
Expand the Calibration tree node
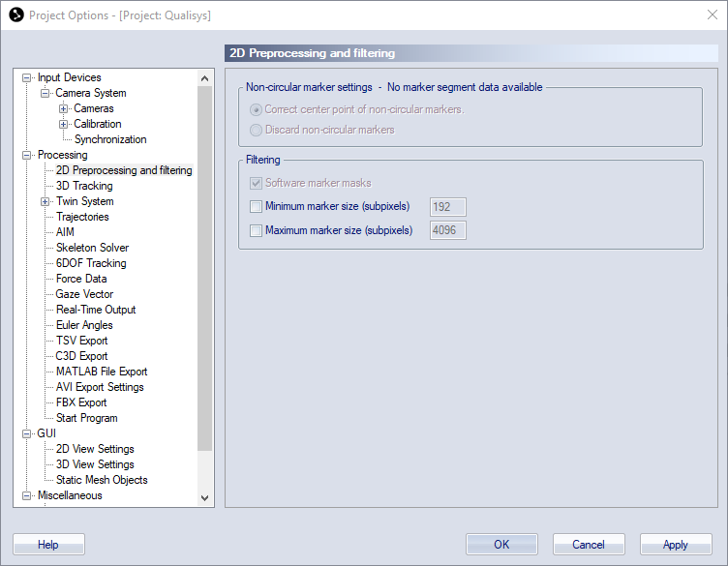click(x=64, y=124)
